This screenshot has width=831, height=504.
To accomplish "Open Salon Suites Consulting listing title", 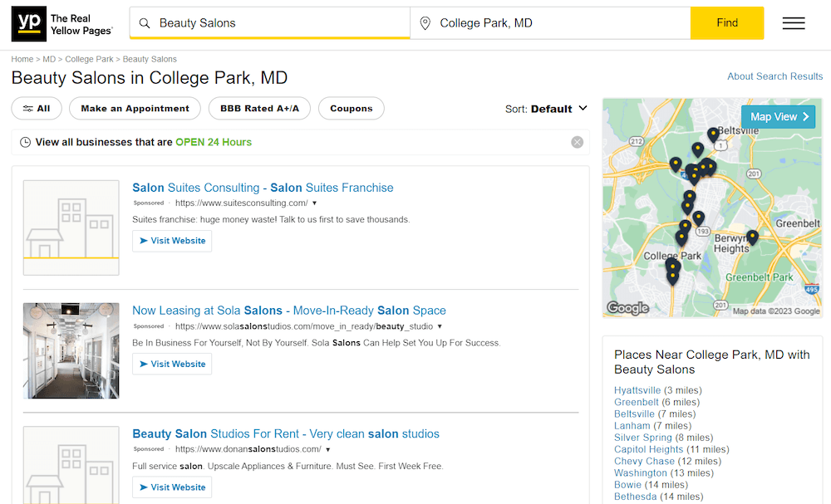I will coord(263,188).
